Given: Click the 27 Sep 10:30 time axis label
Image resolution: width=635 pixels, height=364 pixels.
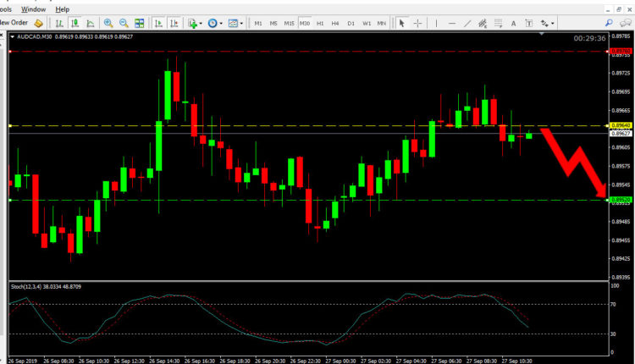Looking at the screenshot, I should [x=516, y=361].
